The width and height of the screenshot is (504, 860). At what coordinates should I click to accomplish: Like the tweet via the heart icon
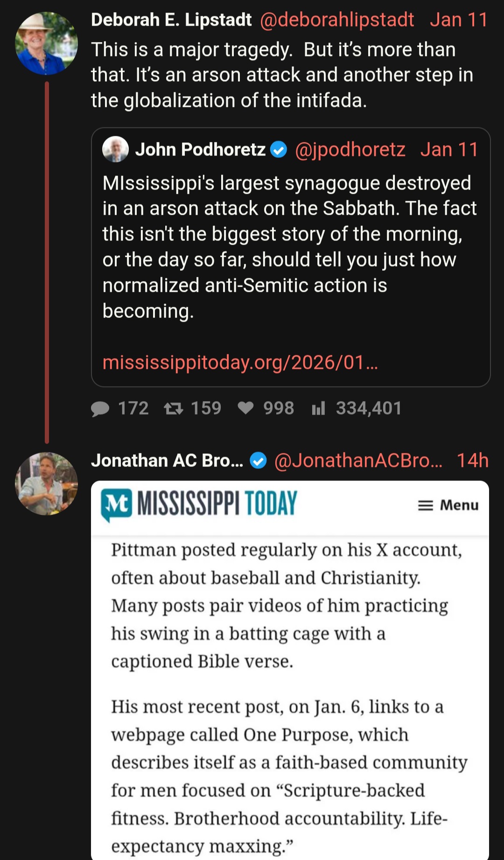pos(245,408)
